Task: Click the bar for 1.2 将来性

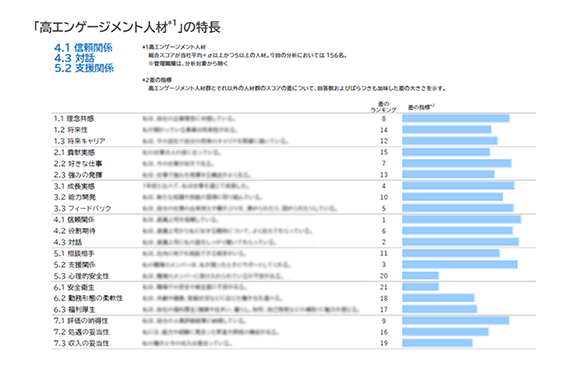Action: click(446, 129)
